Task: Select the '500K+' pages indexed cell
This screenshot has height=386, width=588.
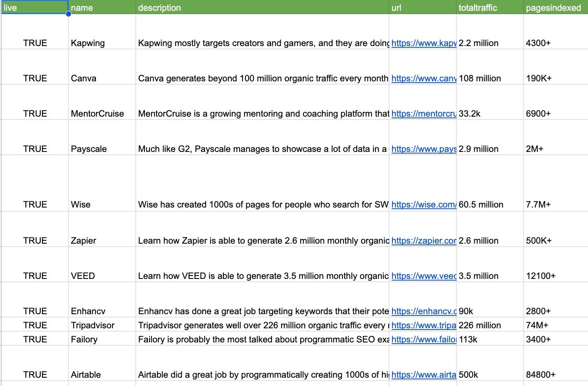Action: point(556,229)
